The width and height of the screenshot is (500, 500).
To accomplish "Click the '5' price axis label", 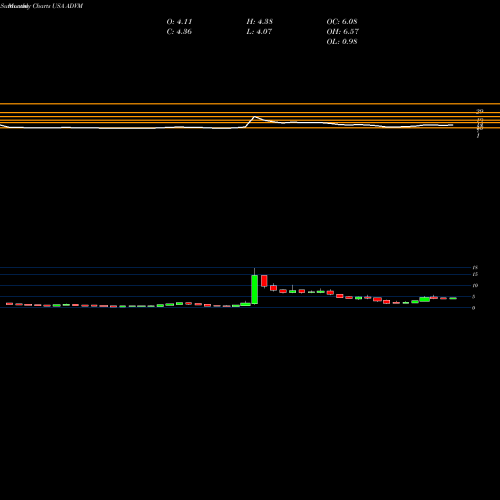I will [x=473, y=297].
